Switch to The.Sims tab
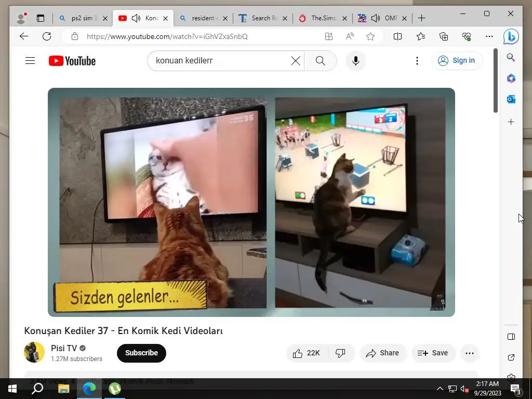 tap(323, 18)
